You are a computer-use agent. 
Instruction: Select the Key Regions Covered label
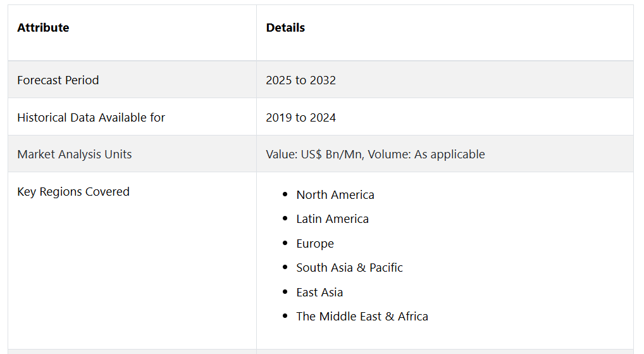73,192
